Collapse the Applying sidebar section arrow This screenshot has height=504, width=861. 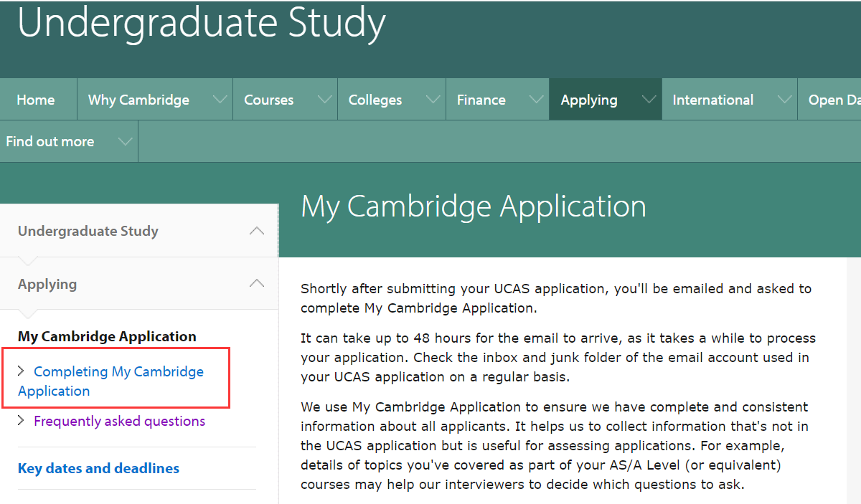click(x=256, y=284)
